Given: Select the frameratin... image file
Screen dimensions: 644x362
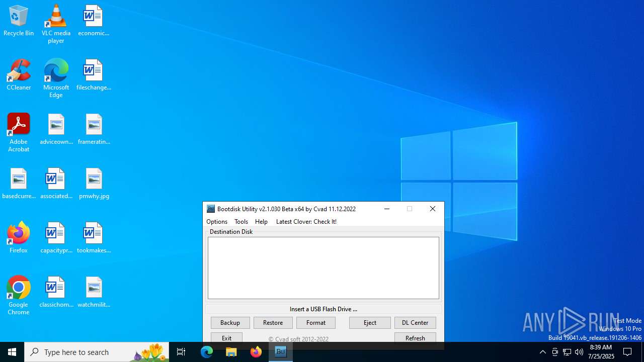Looking at the screenshot, I should [x=94, y=129].
